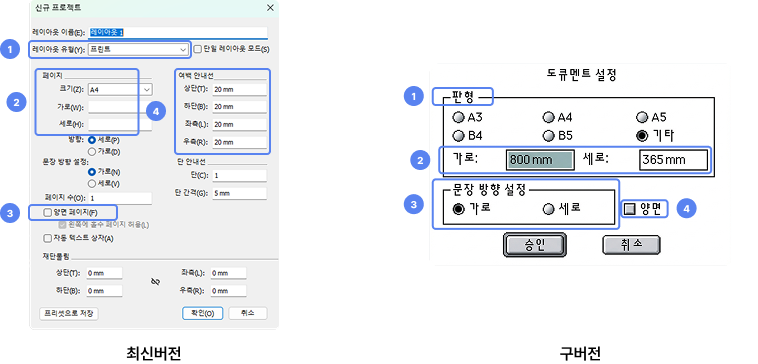This screenshot has height=364, width=758.
Task: Select 기타 custom size radio
Action: click(642, 136)
